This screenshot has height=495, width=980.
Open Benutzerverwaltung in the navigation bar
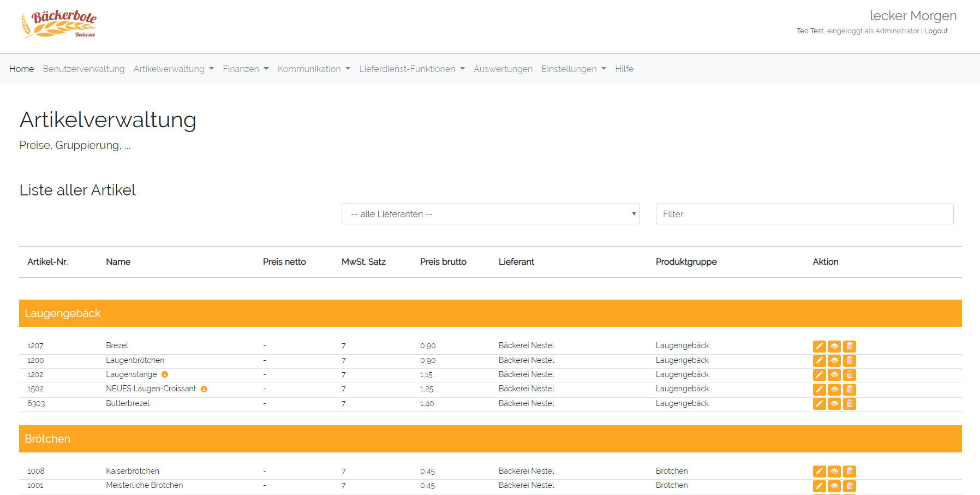pyautogui.click(x=83, y=69)
